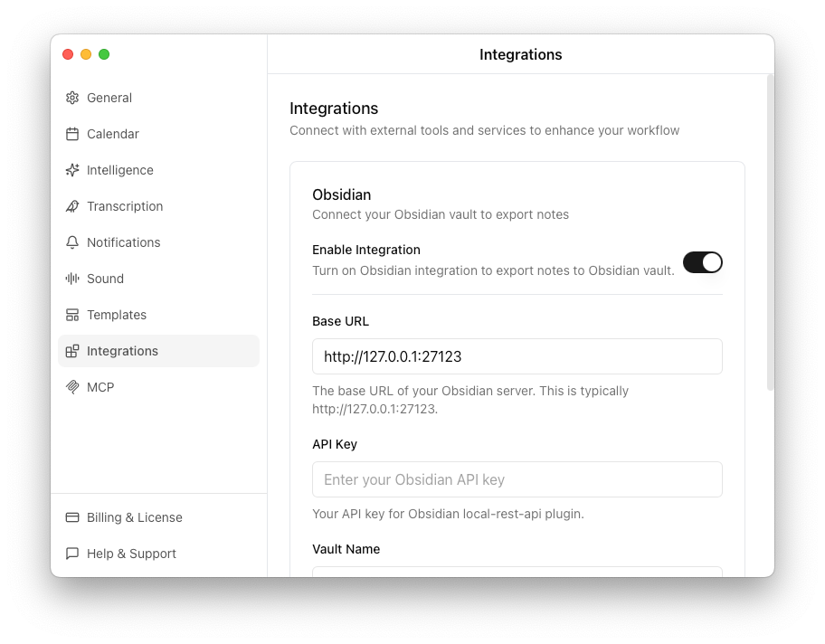This screenshot has width=825, height=644.
Task: Disable the Enable Integration switch
Action: coord(703,262)
